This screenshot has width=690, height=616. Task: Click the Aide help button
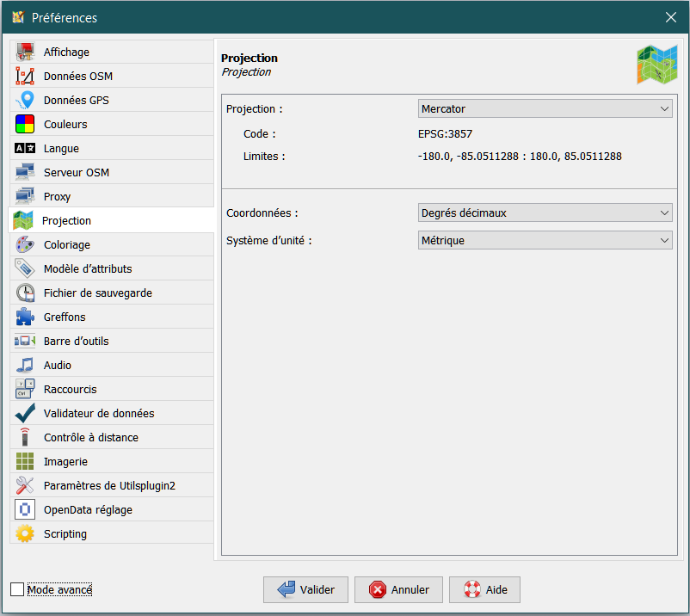click(x=484, y=589)
